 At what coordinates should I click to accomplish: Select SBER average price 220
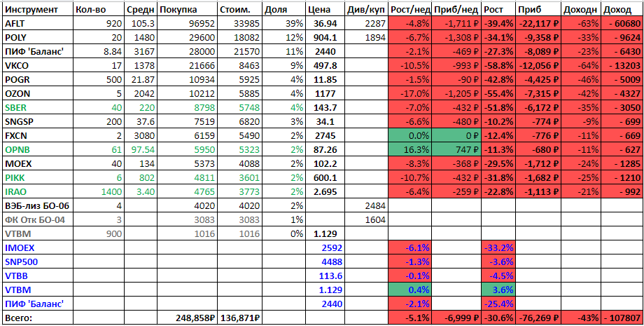140,108
